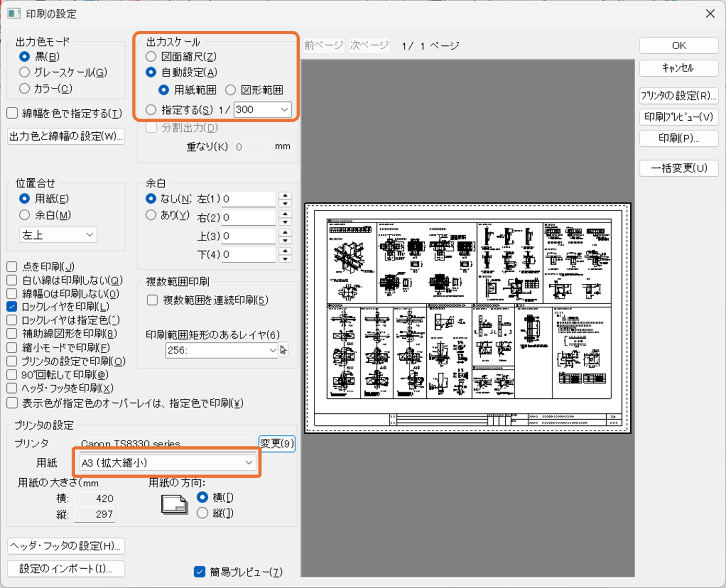This screenshot has width=726, height=588.
Task: Click the drawing preview thumbnail
Action: [468, 318]
